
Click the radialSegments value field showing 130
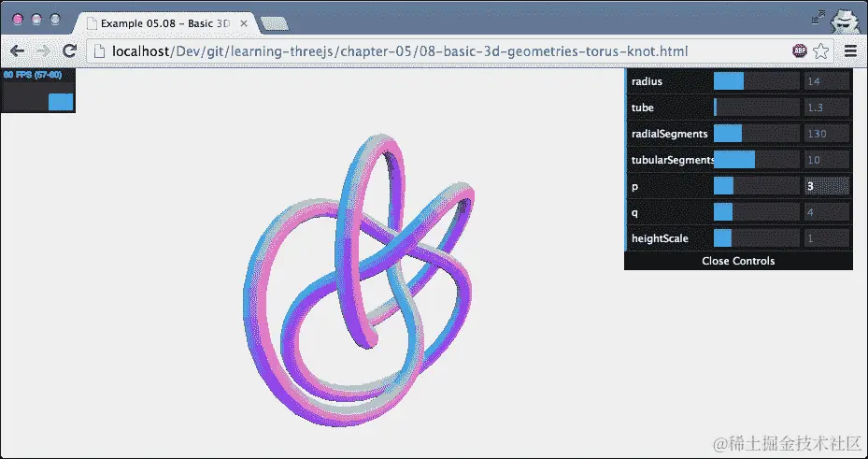pos(827,134)
